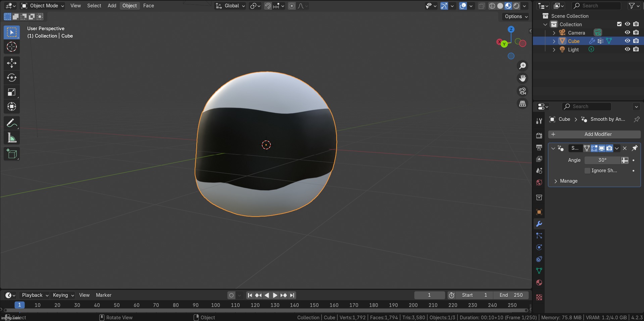
Task: Jump to the end frame
Action: click(292, 295)
